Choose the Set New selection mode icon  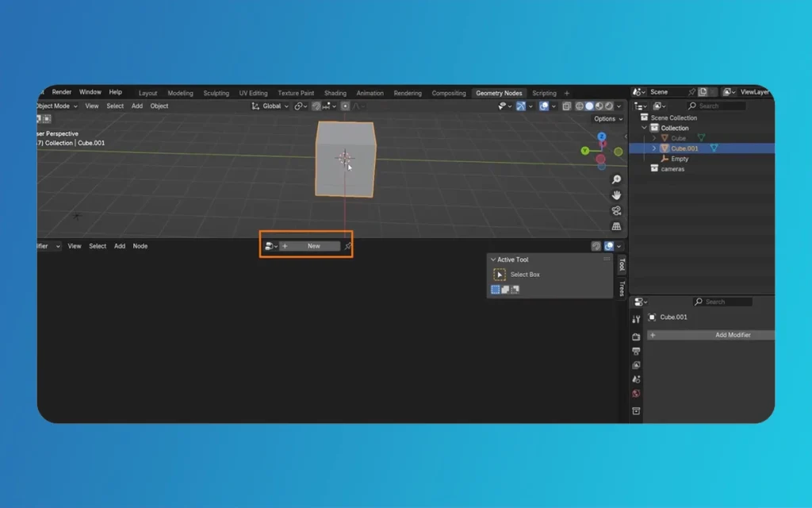pyautogui.click(x=495, y=290)
